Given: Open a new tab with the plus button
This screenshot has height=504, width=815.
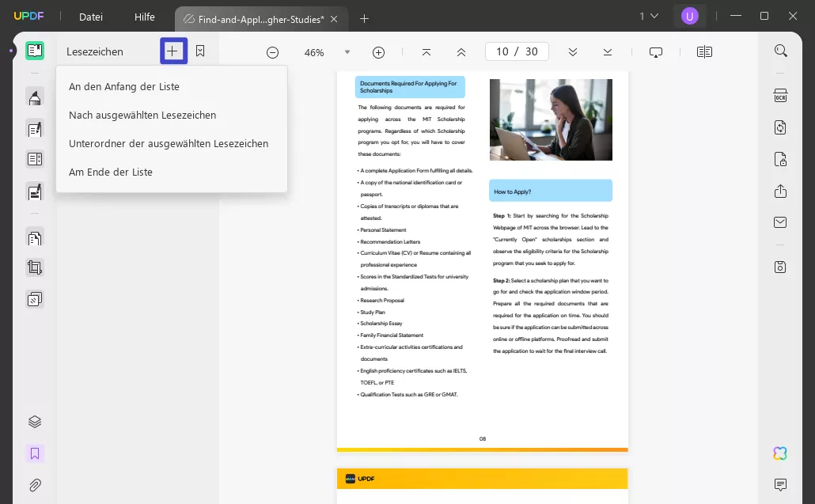Looking at the screenshot, I should [x=364, y=18].
